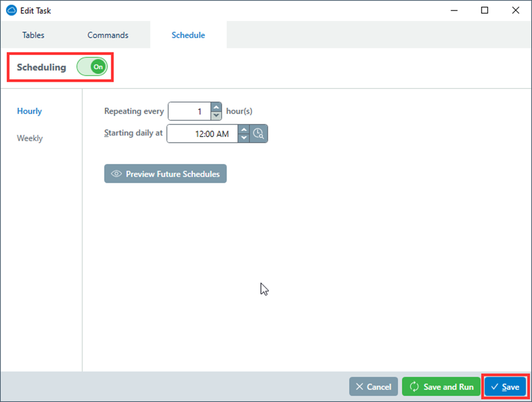Decrease the hour interval with the down arrow

[216, 116]
